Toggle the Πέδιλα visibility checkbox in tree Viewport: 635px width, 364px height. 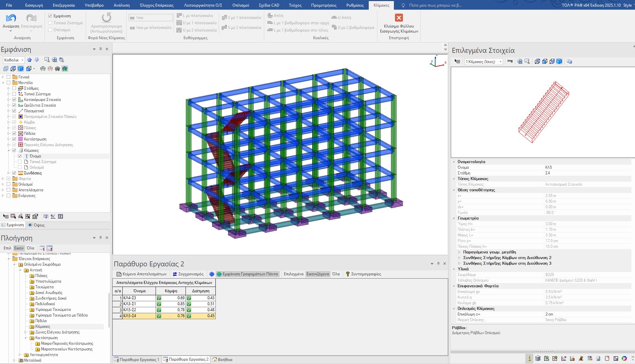(14, 134)
